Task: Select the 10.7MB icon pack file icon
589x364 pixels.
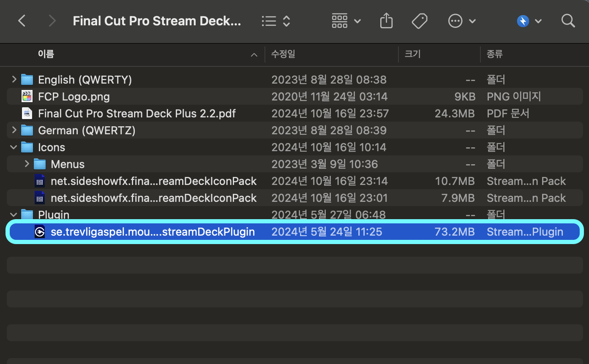Action: 40,181
